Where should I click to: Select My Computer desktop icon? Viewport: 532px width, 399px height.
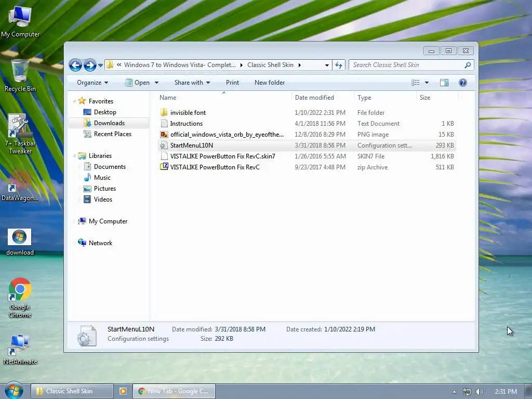click(x=20, y=22)
